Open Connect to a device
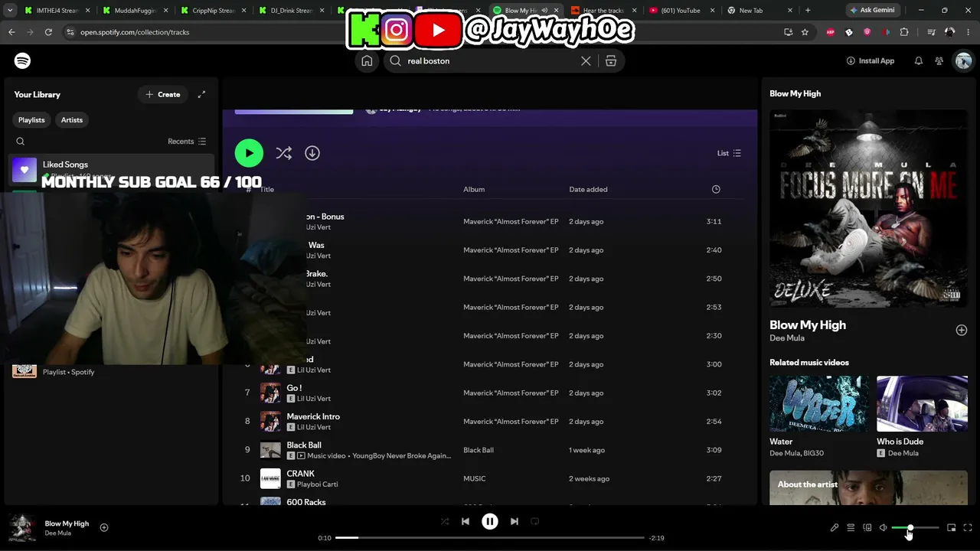 click(867, 527)
